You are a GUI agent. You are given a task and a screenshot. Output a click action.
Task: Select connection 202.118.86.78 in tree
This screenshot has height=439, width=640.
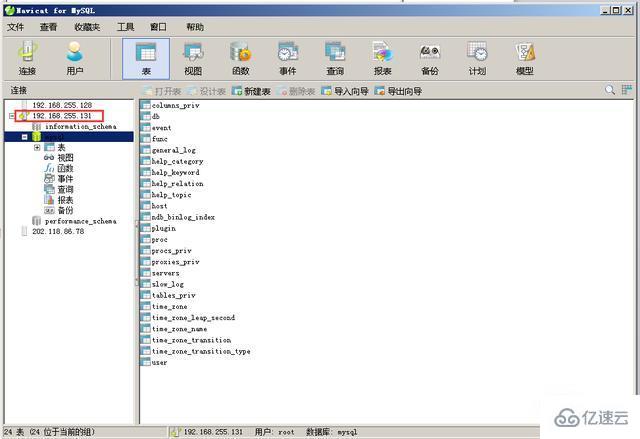pyautogui.click(x=58, y=231)
